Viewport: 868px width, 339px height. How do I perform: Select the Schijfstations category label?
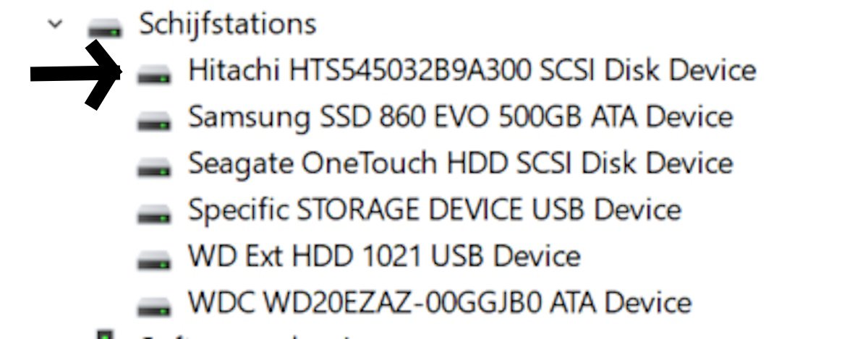(227, 24)
